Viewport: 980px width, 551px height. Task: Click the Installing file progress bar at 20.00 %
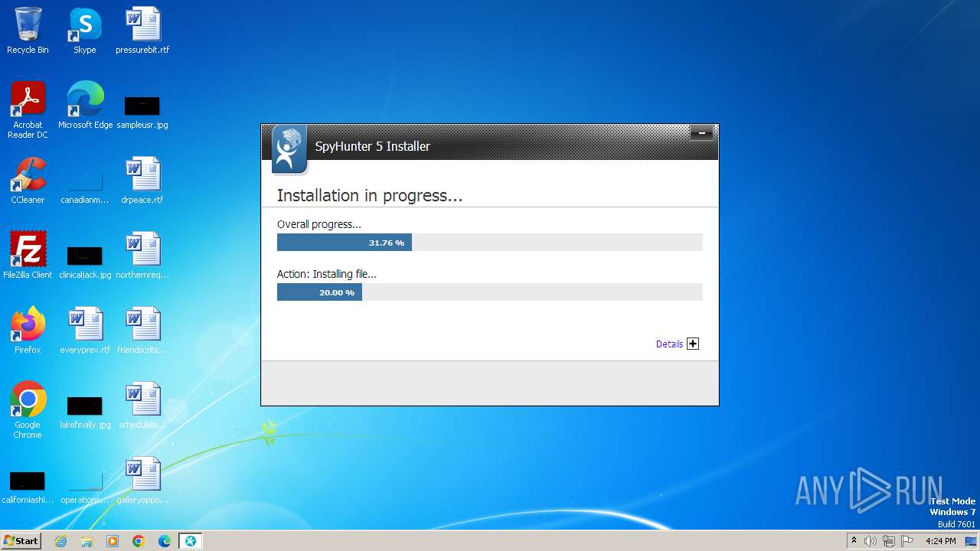(x=490, y=292)
